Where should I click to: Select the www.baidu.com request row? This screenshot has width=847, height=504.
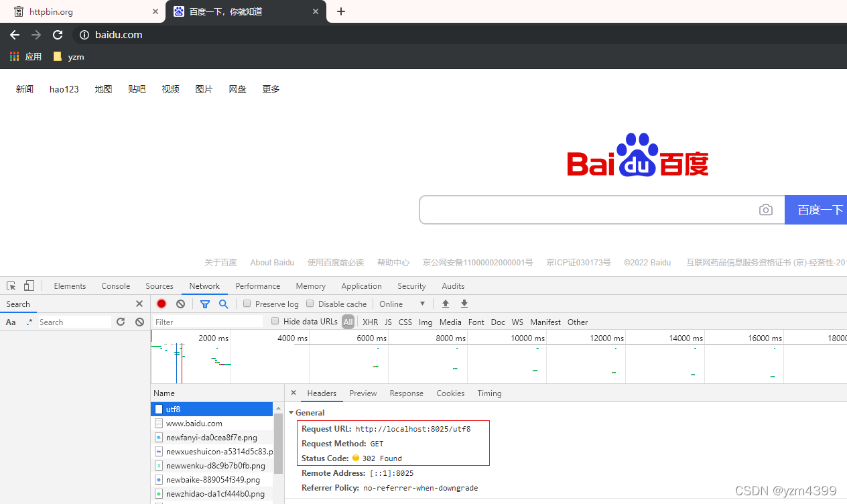point(212,424)
